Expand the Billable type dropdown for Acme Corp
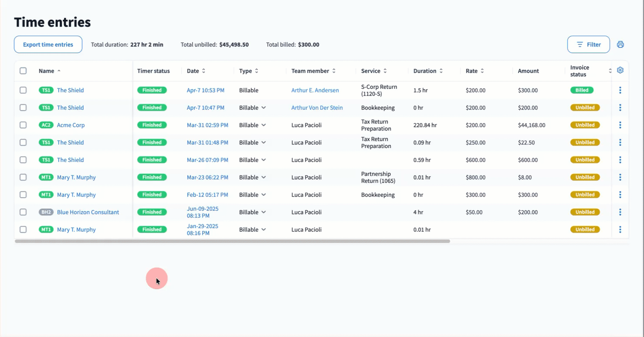This screenshot has width=644, height=337. pyautogui.click(x=264, y=125)
